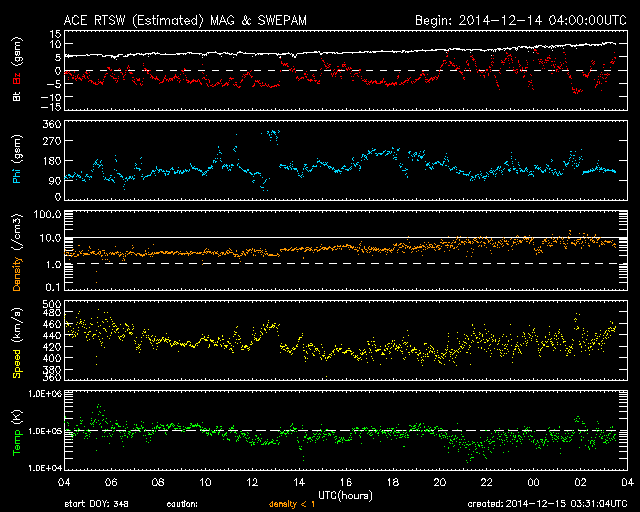Click the green Temp (K) axis label

click(16, 431)
